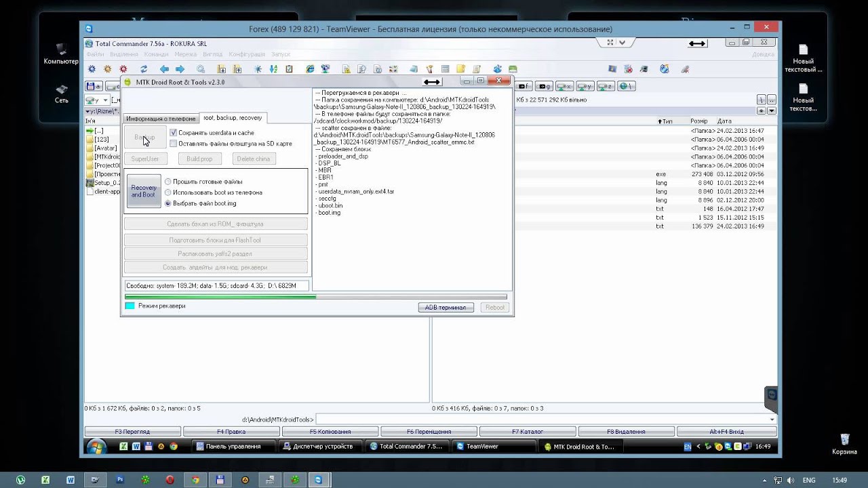Click the refresh arrows icon in Total Commander toolbar
Viewport: 868px width, 488px height.
point(144,68)
